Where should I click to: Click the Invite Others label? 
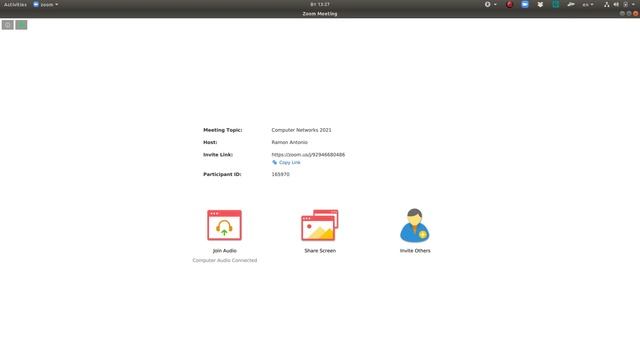[x=415, y=251]
